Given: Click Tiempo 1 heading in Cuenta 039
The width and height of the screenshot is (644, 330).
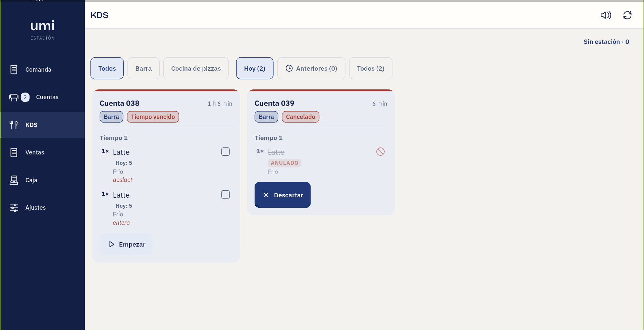Looking at the screenshot, I should pyautogui.click(x=269, y=138).
